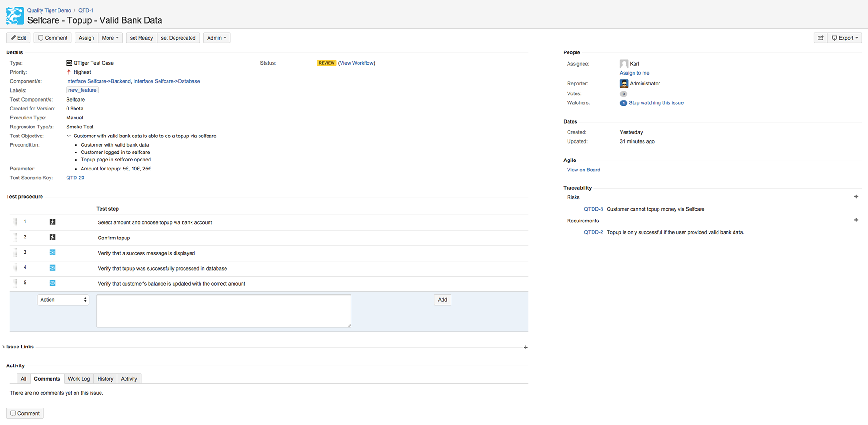Add a requirement with the plus icon
Image resolution: width=868 pixels, height=425 pixels.
[856, 220]
